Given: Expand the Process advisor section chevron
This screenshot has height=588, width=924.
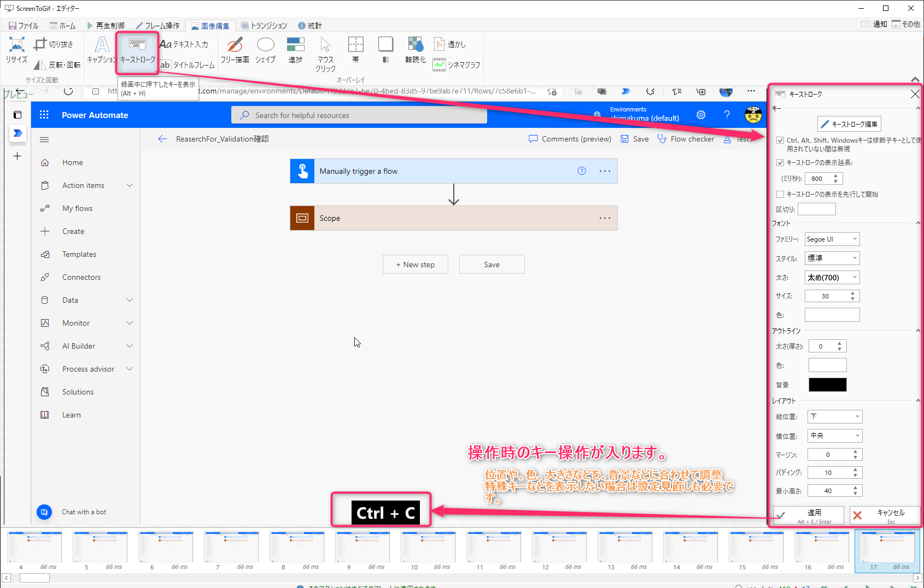Looking at the screenshot, I should (x=130, y=369).
